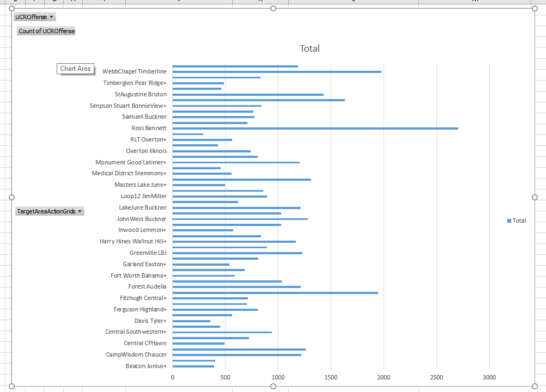Click the 1500 value on horizontal axis
546x392 pixels.
pyautogui.click(x=331, y=377)
